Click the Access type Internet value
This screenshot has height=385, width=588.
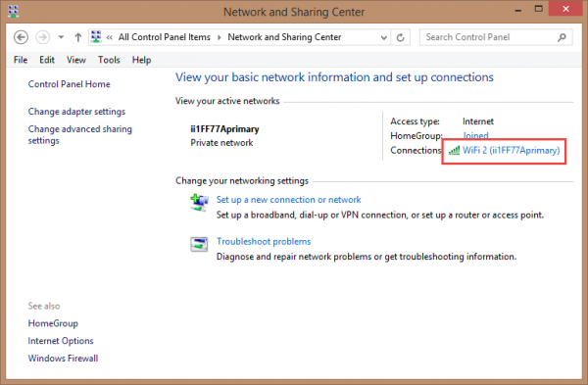click(478, 121)
